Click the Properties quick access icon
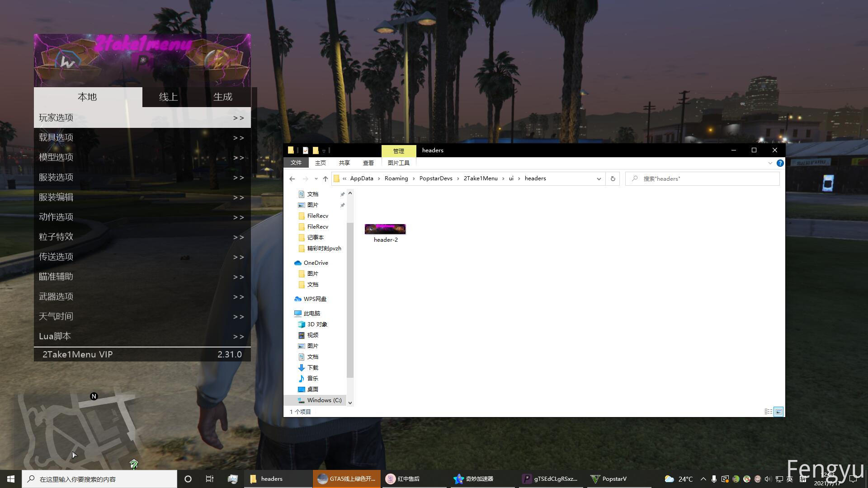 pyautogui.click(x=306, y=150)
